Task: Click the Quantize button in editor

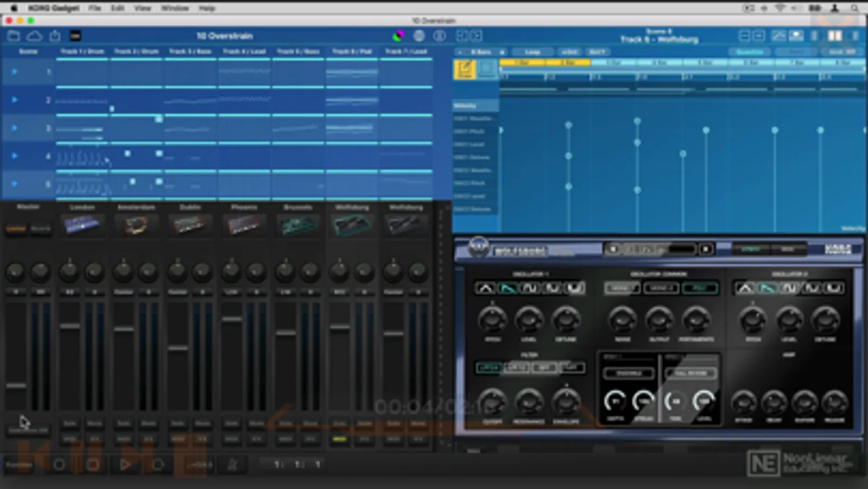Action: 750,52
